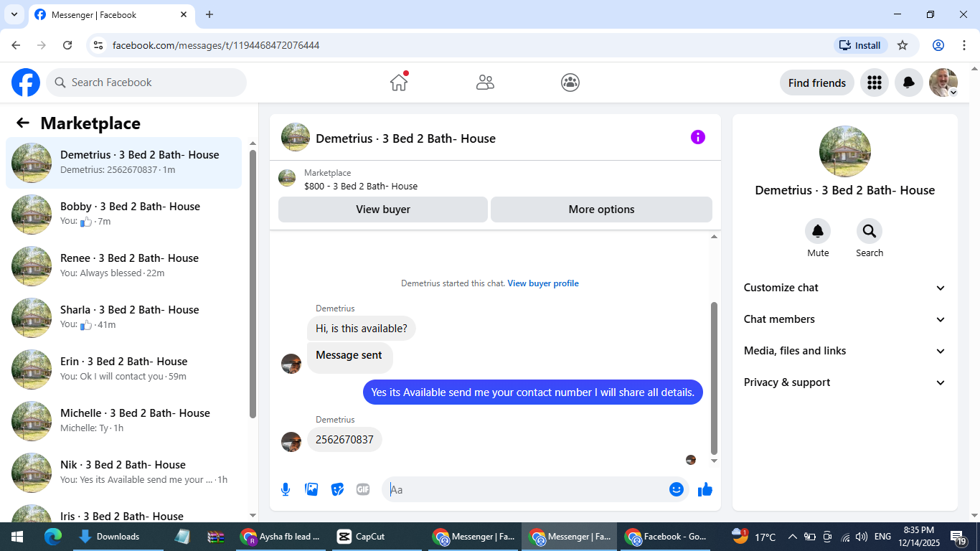Click the Search Facebook field
Image resolution: width=980 pixels, height=551 pixels.
click(x=146, y=83)
